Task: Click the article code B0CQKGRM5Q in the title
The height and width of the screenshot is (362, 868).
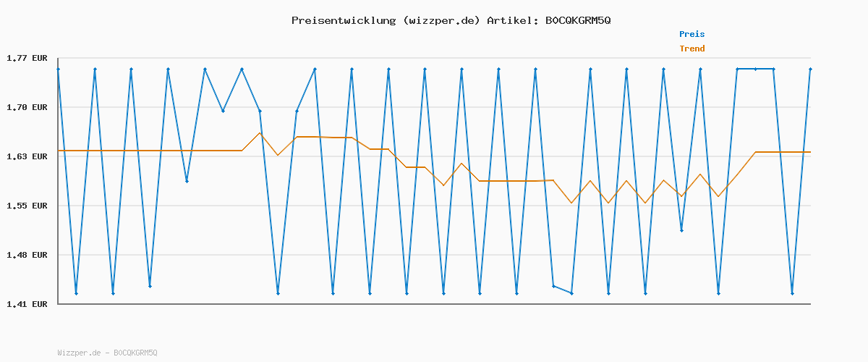Action: point(578,20)
